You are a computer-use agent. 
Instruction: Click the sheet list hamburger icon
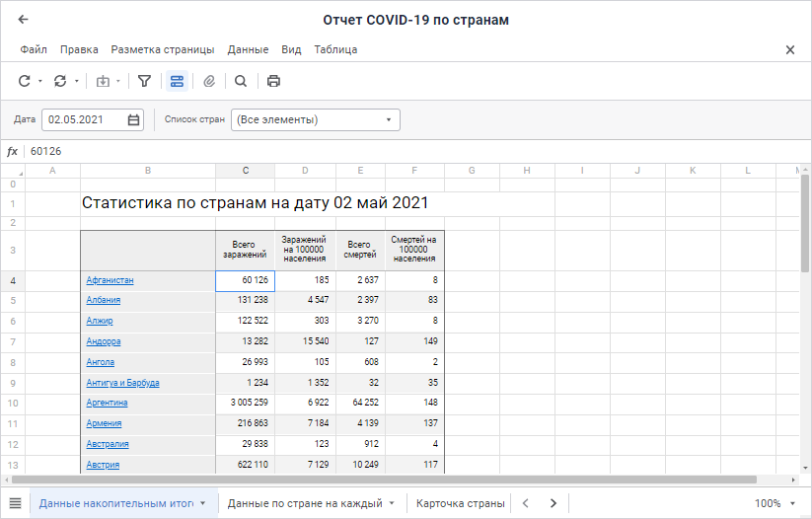click(x=16, y=503)
